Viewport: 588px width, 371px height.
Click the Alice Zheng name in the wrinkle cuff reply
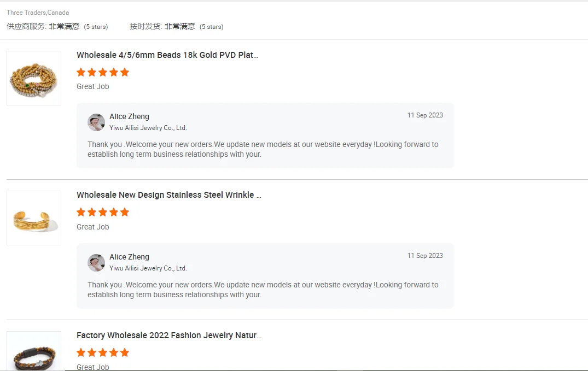tap(129, 257)
